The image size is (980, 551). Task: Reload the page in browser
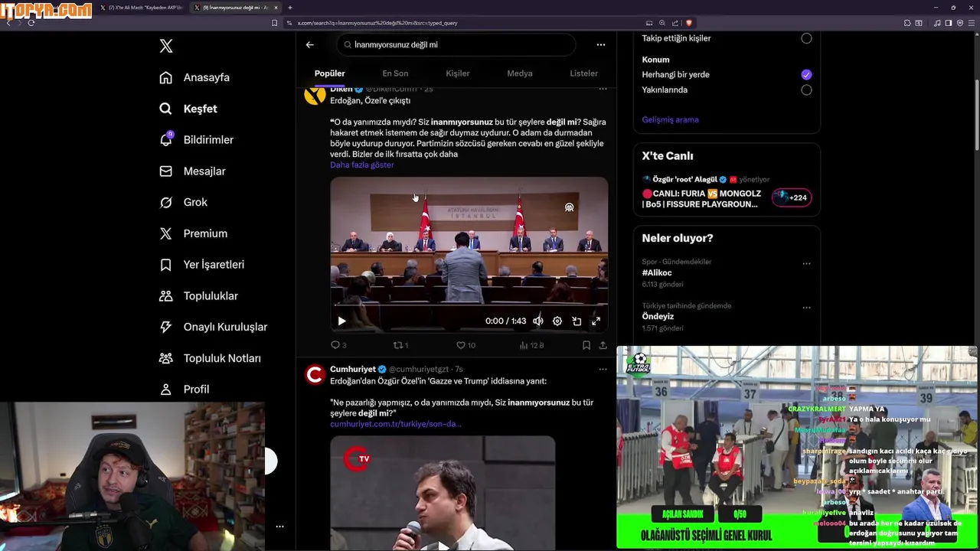tap(31, 23)
